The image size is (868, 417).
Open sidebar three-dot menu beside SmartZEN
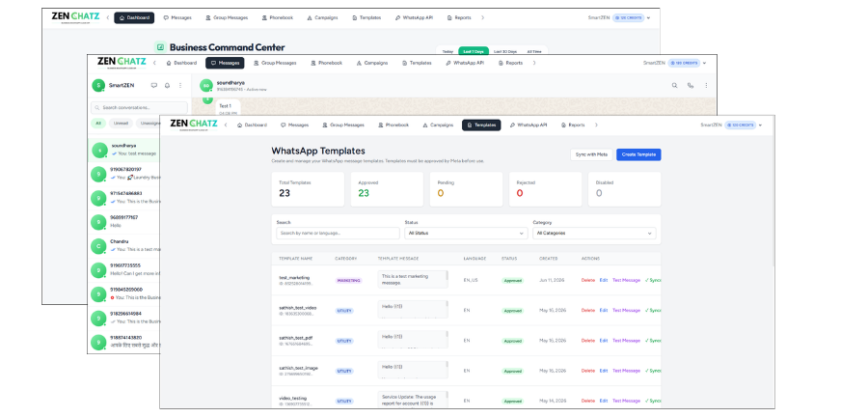click(x=180, y=85)
